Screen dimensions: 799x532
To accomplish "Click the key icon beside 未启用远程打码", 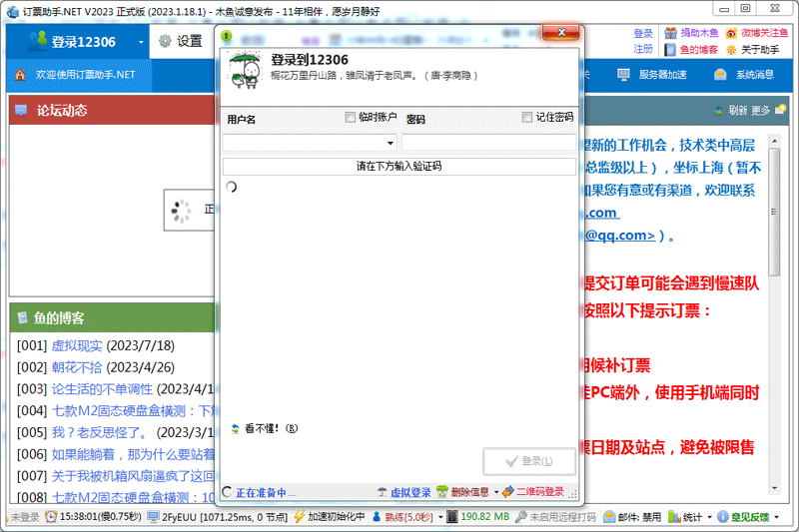I will click(x=520, y=517).
